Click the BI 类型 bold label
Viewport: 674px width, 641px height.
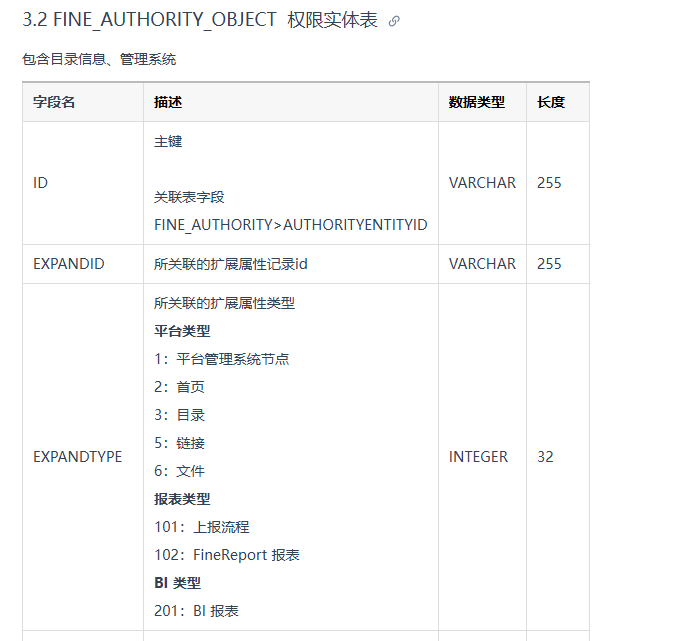pos(178,583)
